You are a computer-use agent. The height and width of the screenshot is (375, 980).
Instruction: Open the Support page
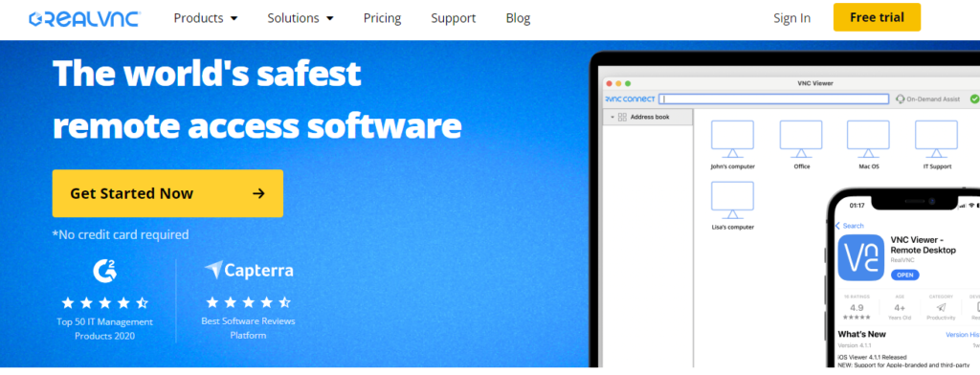coord(453,18)
